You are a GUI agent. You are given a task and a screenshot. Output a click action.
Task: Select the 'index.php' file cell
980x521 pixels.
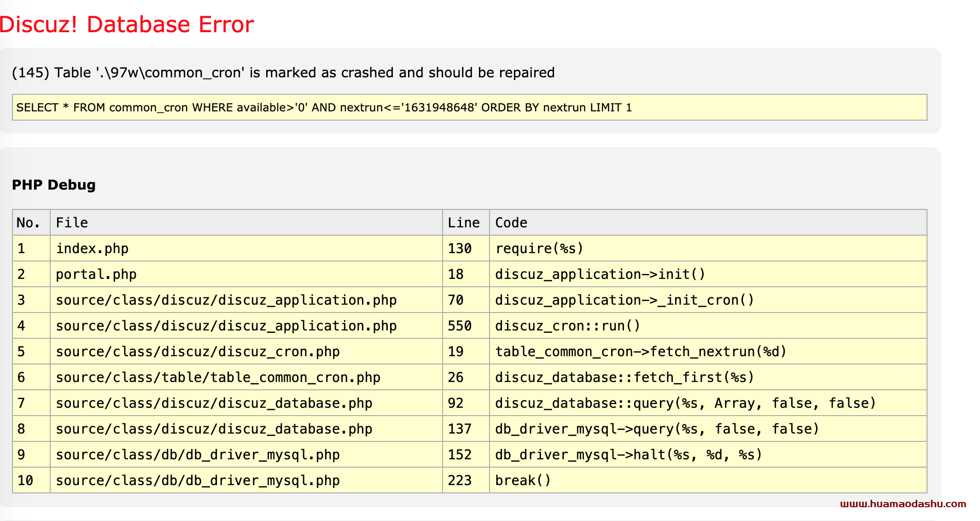(246, 249)
